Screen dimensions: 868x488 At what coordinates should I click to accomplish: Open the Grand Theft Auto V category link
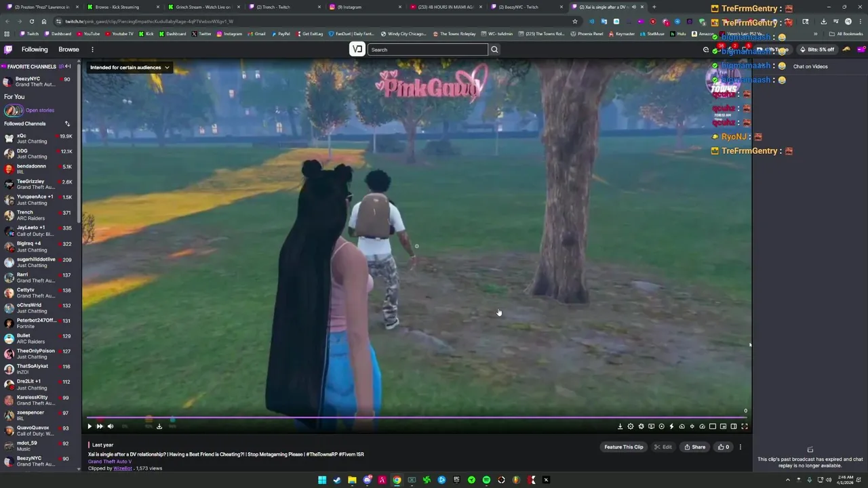pyautogui.click(x=110, y=462)
